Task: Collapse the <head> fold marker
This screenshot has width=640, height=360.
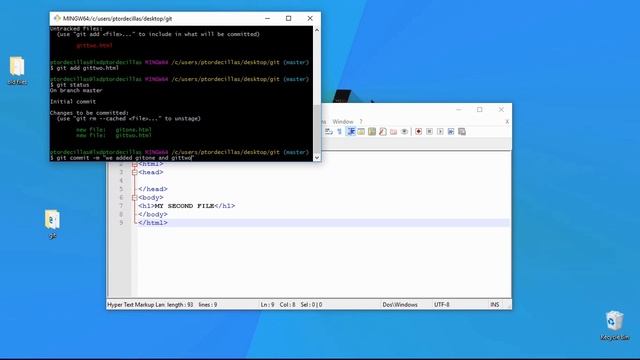Action: click(134, 173)
